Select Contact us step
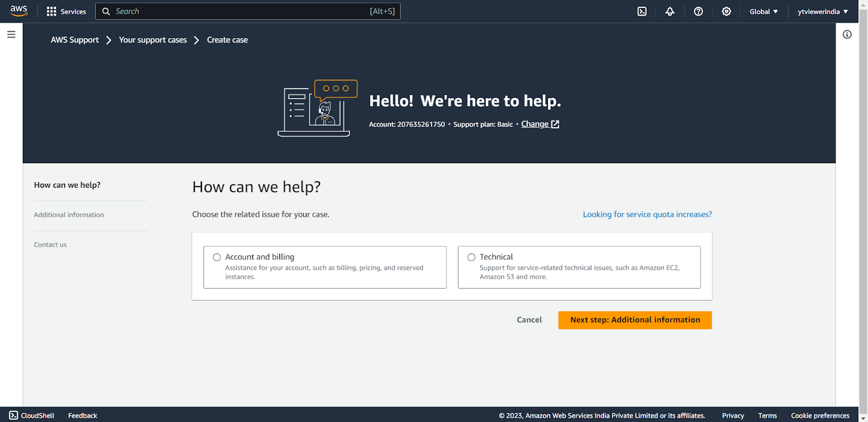868x422 pixels. point(50,245)
